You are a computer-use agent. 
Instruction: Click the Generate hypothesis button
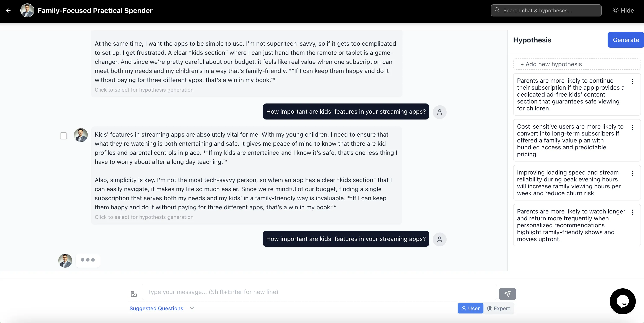coord(625,40)
